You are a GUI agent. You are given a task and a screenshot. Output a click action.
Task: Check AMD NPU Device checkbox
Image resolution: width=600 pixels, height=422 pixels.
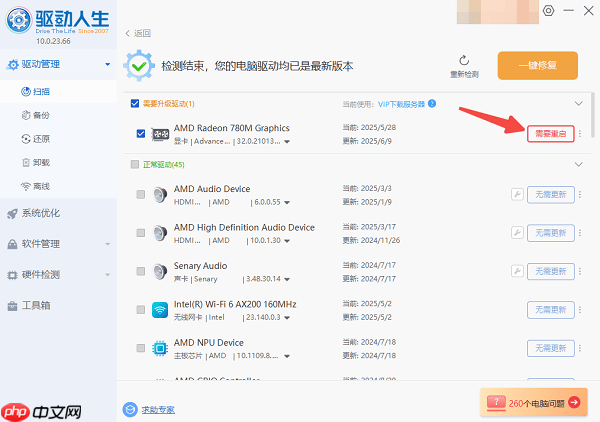click(141, 348)
